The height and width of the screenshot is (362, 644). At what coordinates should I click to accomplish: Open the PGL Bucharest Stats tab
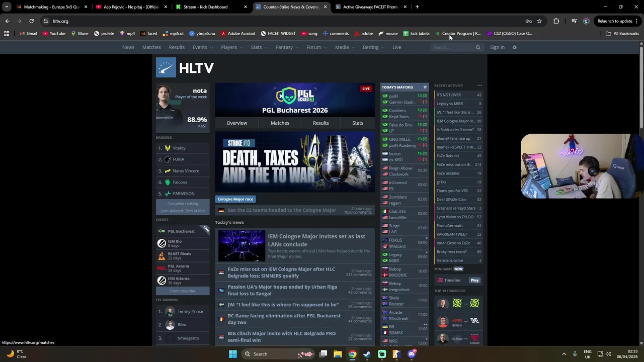point(358,123)
